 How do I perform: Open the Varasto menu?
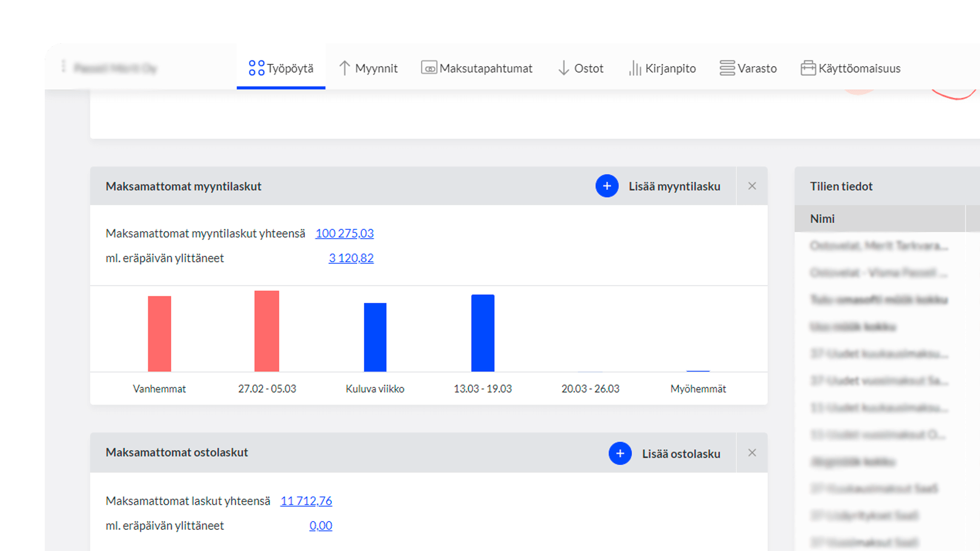coord(748,68)
